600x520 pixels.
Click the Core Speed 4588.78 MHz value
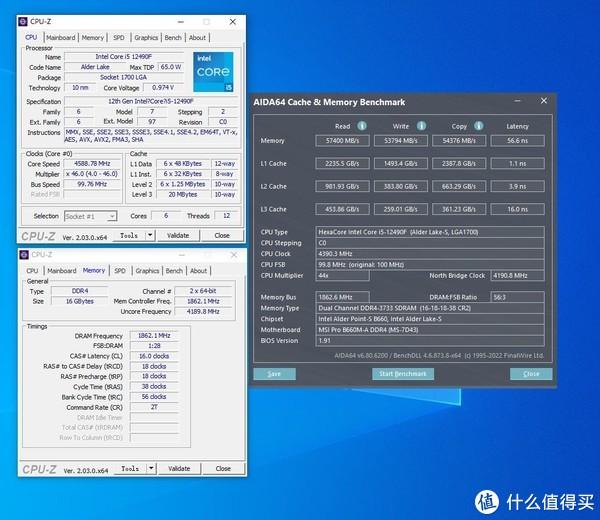(x=92, y=163)
